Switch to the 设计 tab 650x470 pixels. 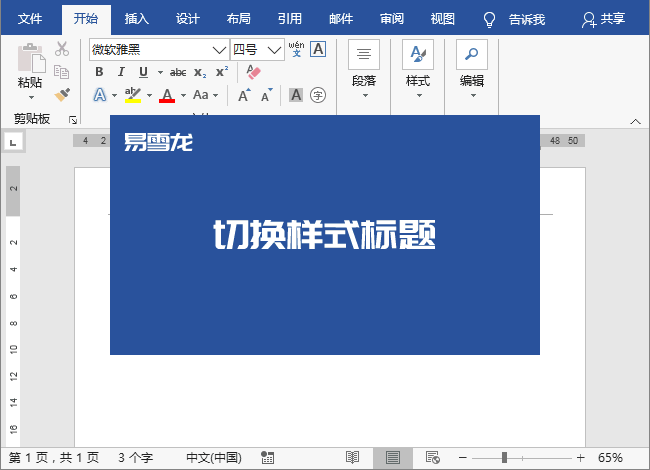188,19
